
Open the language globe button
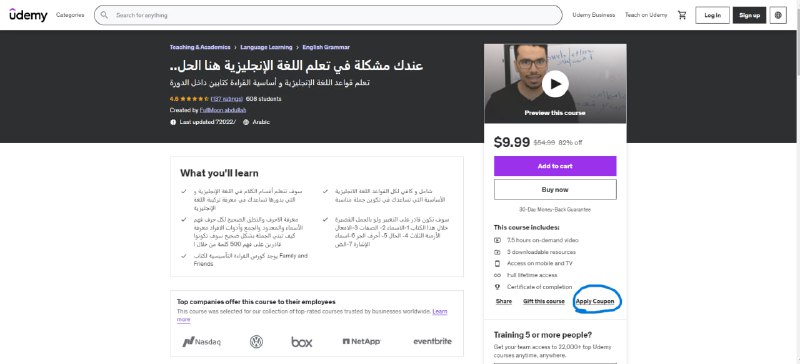[x=778, y=15]
